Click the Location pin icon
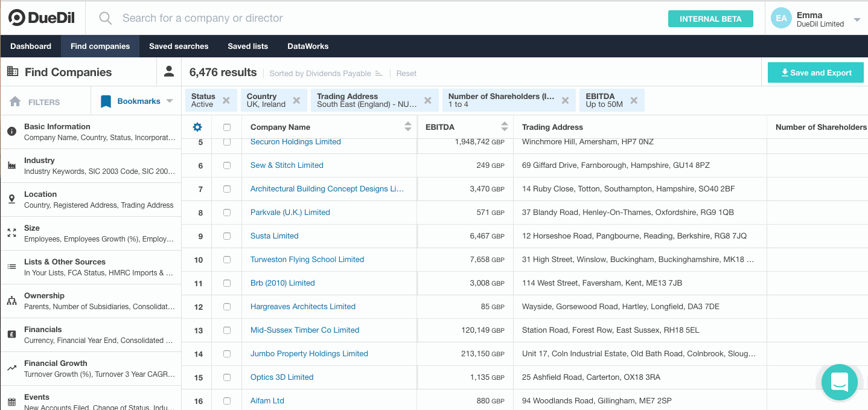The width and height of the screenshot is (868, 410). [11, 199]
